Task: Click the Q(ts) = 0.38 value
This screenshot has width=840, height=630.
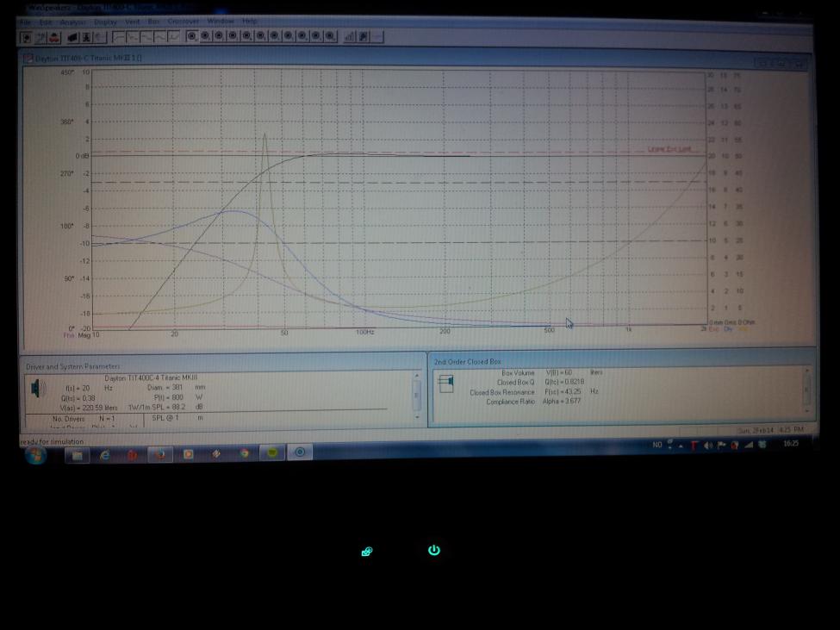Action: 80,398
